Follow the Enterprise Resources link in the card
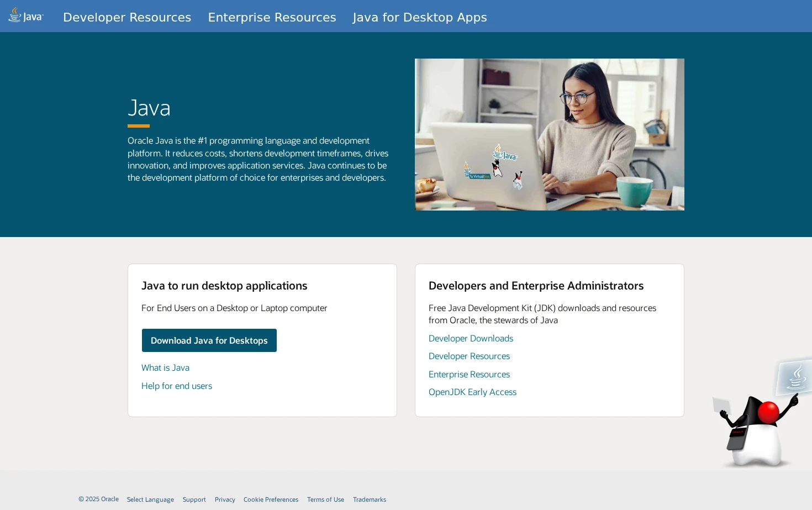812x510 pixels. tap(469, 374)
